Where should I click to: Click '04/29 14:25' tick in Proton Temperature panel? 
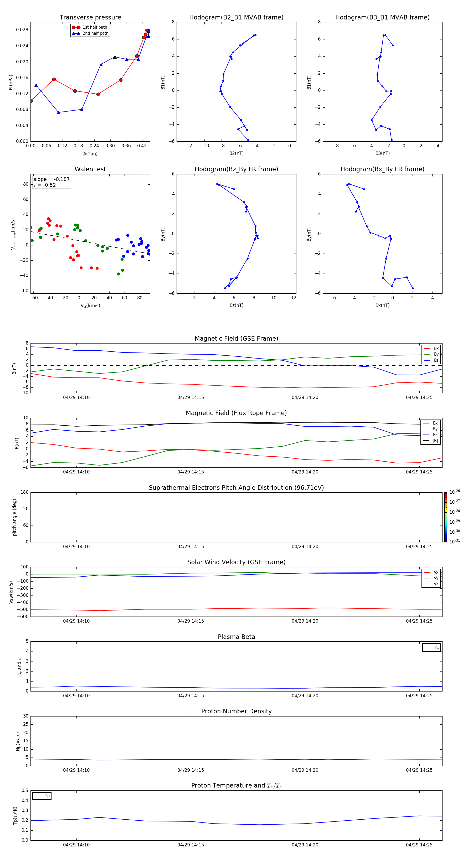pyautogui.click(x=419, y=845)
